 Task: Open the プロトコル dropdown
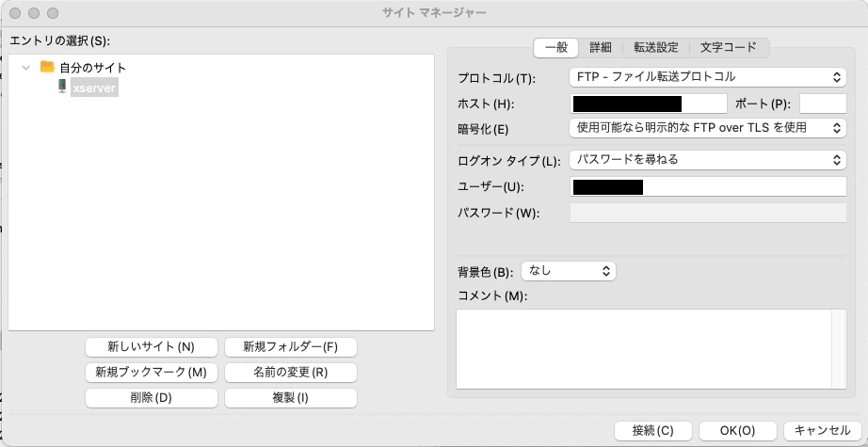[707, 77]
